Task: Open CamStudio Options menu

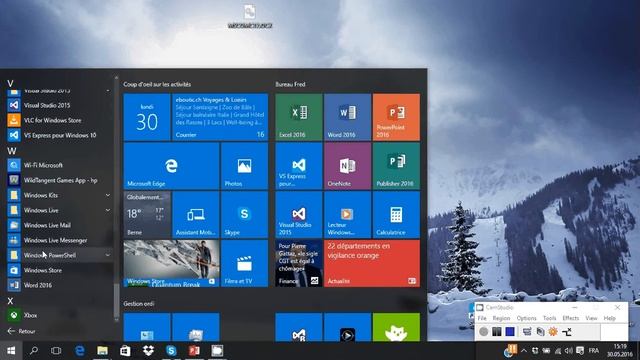Action: (527, 318)
